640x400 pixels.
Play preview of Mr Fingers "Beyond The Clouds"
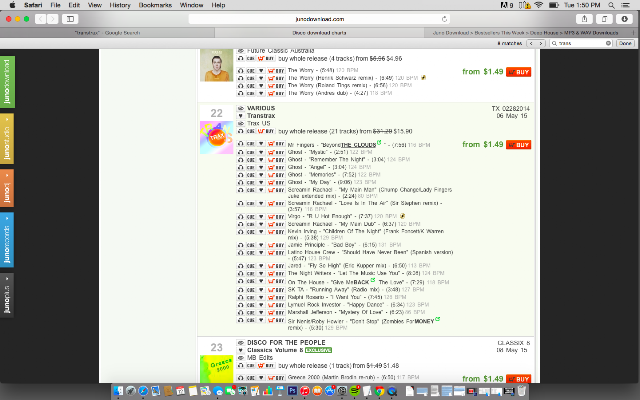coord(240,144)
